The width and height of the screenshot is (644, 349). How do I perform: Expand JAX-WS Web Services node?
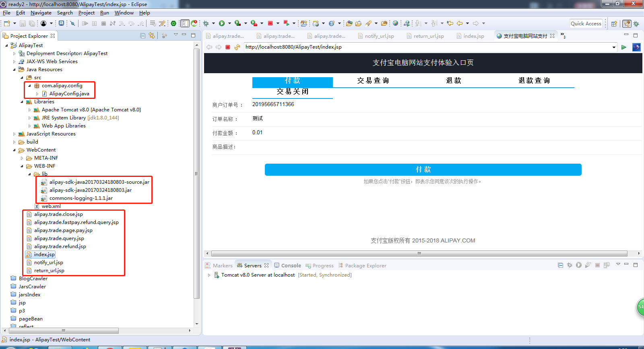point(14,62)
